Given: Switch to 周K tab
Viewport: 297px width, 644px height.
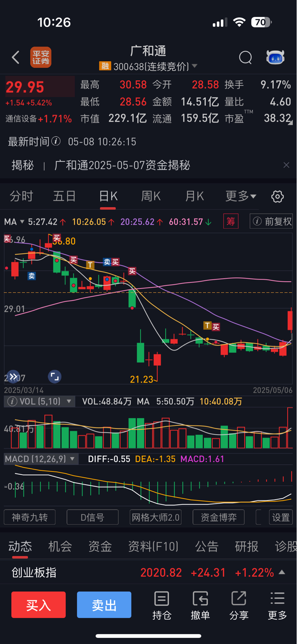Looking at the screenshot, I should click(x=151, y=196).
